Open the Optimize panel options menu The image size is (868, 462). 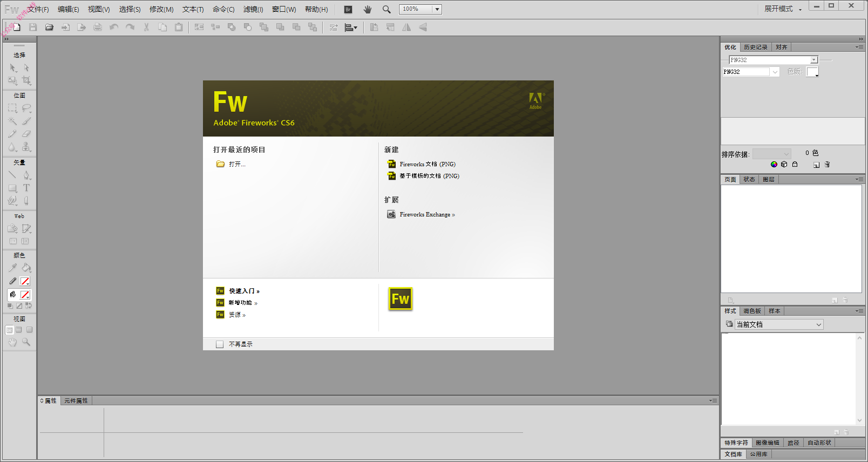(859, 47)
